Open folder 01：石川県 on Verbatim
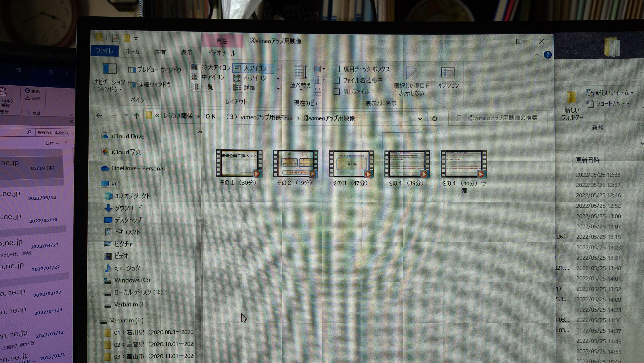Viewport: 644px width, 363px height. pyautogui.click(x=150, y=333)
